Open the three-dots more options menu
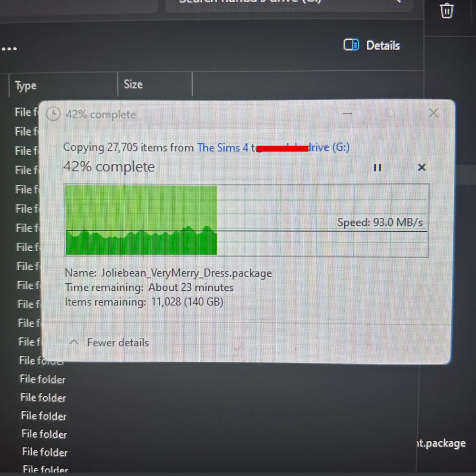 click(x=9, y=49)
